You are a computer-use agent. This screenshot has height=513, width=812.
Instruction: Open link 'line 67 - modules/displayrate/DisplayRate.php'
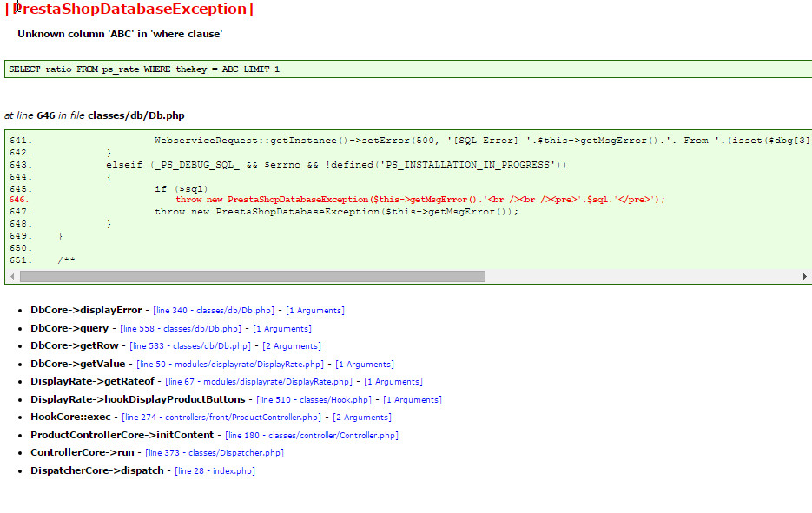pos(259,382)
